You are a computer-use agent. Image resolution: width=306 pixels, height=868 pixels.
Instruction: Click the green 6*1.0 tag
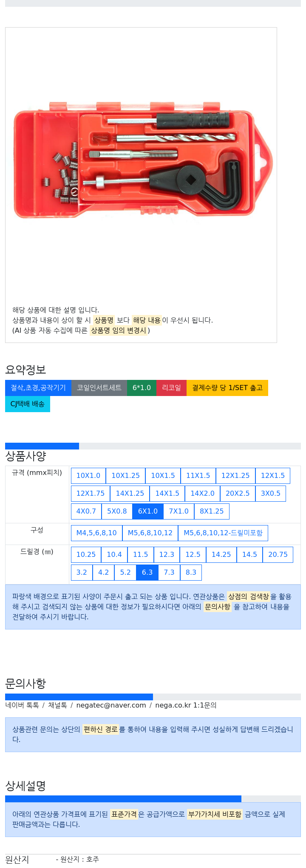click(x=142, y=388)
